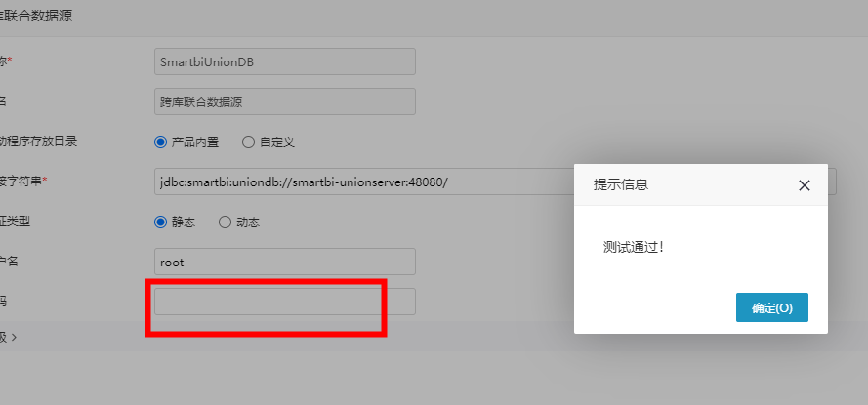Click the SmartbiUnionDB name field
The image size is (868, 405).
[x=284, y=61]
